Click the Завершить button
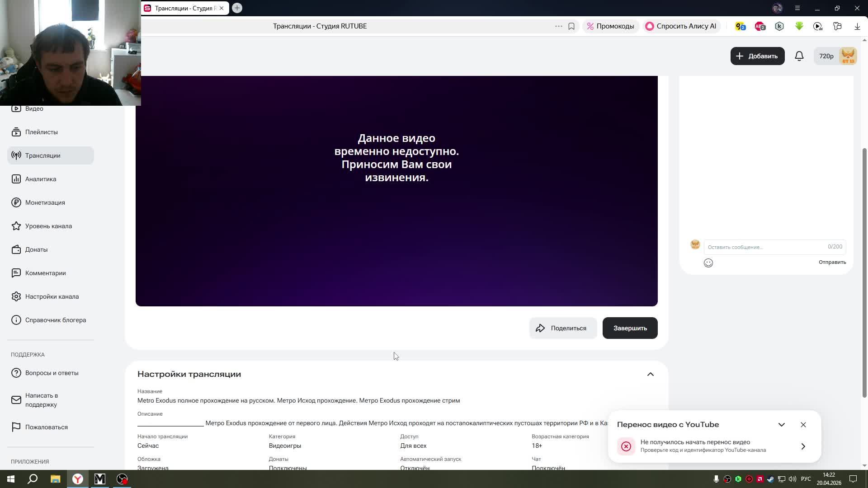 (x=630, y=328)
